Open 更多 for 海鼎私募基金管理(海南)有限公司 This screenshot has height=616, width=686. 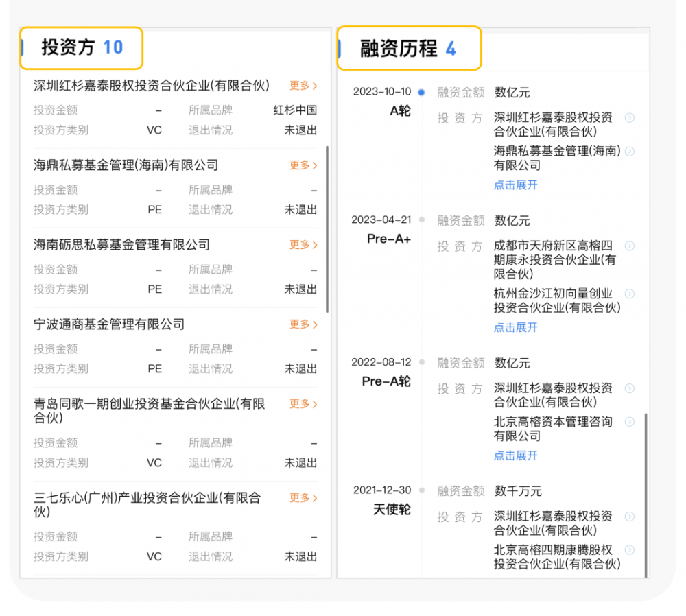(x=303, y=165)
